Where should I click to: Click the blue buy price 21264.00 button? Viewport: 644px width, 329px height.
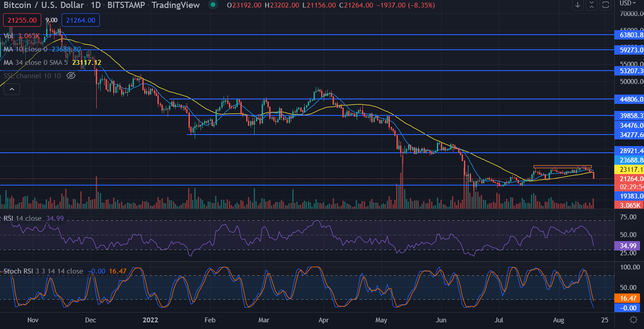click(81, 20)
